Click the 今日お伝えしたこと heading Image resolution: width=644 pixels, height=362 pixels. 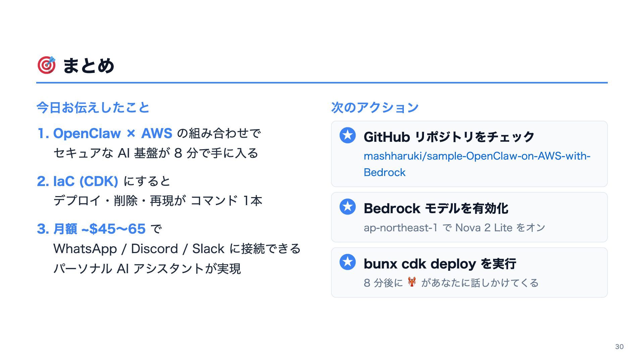coord(93,108)
